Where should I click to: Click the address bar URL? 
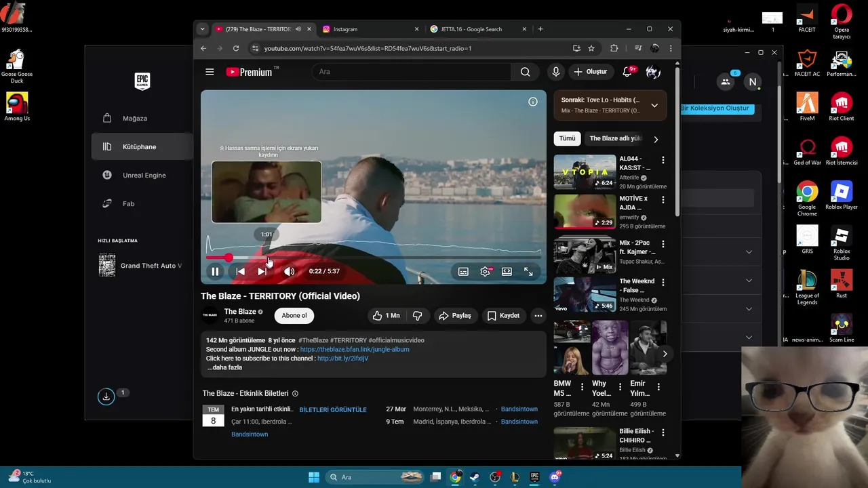click(368, 48)
